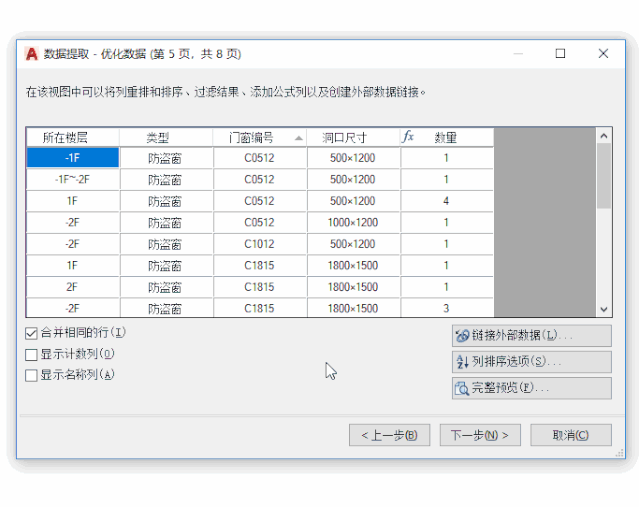Go back with 上一步 button
Image resolution: width=639 pixels, height=507 pixels.
click(389, 435)
